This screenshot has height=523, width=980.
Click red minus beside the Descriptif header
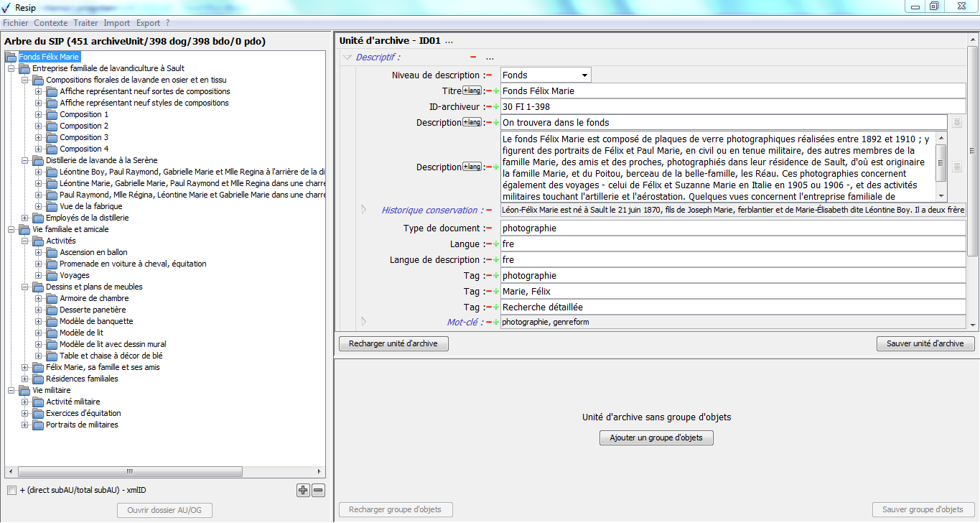(473, 57)
